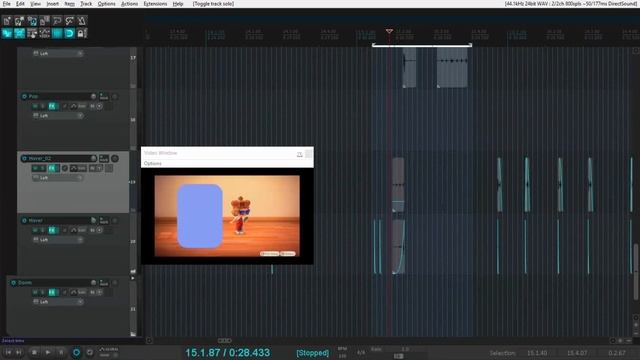Click selection start field 15.1.40
Screen dimensions: 640x360
[537, 353]
